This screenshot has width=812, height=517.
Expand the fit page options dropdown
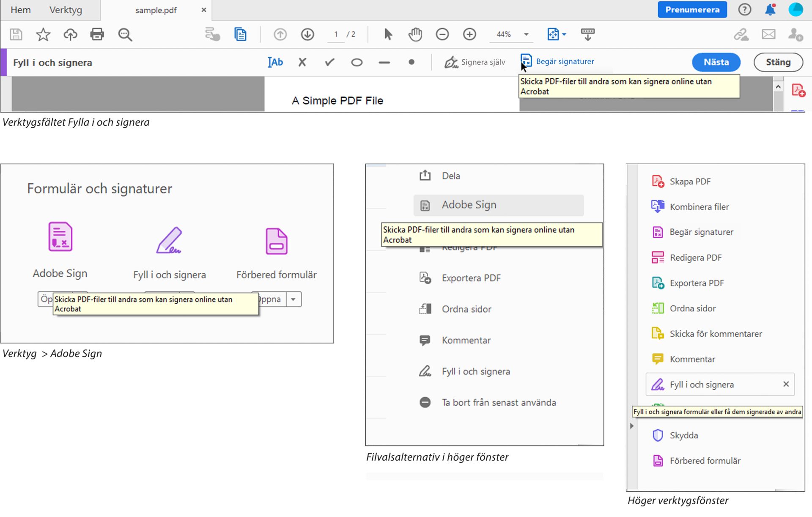point(564,34)
